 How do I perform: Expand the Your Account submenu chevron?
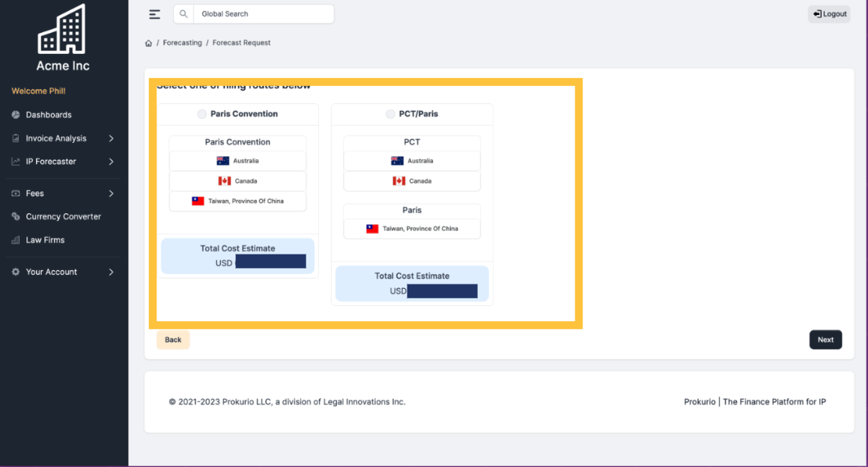pos(112,272)
